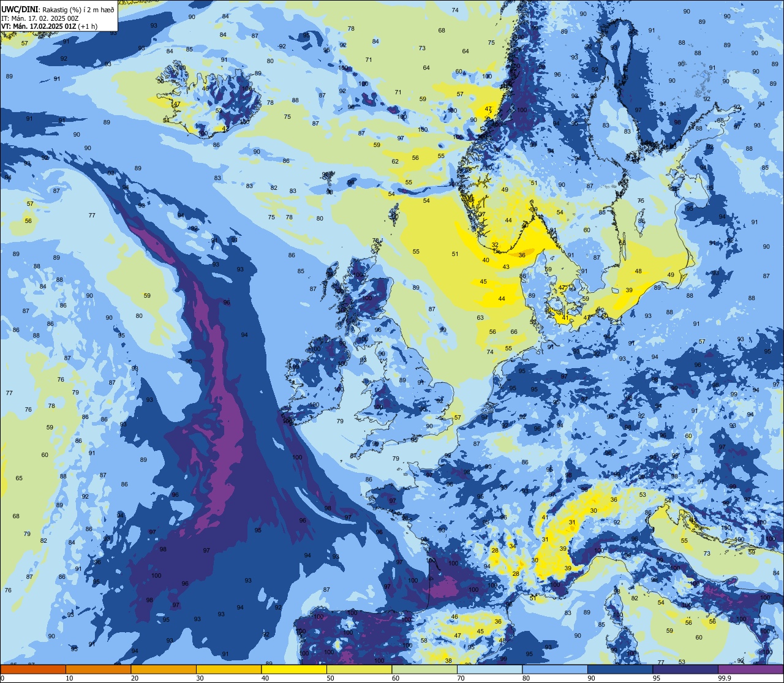Click the 60–70 light green legend swatch
Viewport: 784px width, 683px height.
[x=424, y=669]
